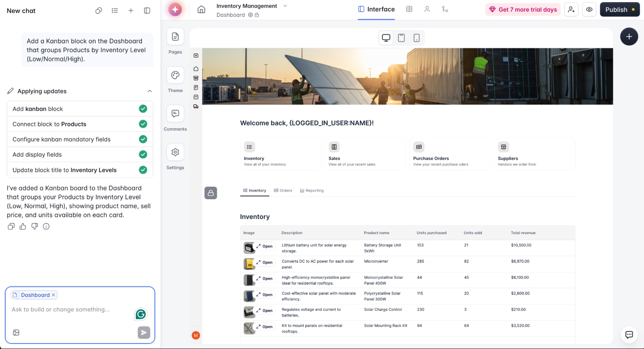Click the Purchase Orders card
Viewport: 644px width, 349px height.
coord(450,154)
